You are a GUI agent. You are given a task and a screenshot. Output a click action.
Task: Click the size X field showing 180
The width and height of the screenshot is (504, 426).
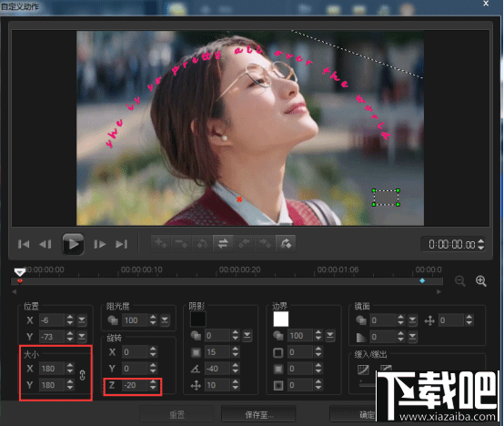tap(52, 369)
